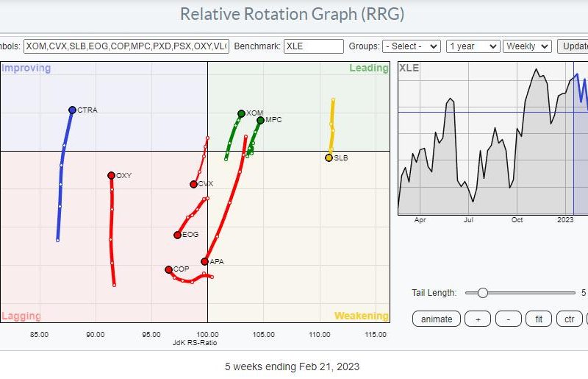Click the Update button

(573, 46)
